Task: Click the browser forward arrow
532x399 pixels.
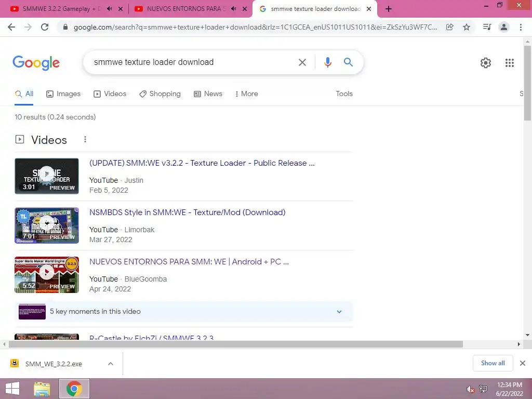Action: pos(28,27)
